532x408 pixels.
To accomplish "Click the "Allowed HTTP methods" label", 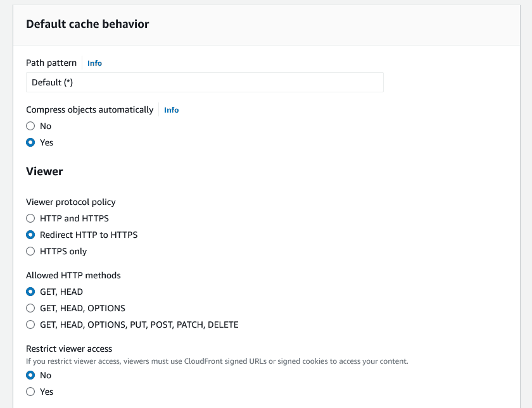I will [74, 275].
